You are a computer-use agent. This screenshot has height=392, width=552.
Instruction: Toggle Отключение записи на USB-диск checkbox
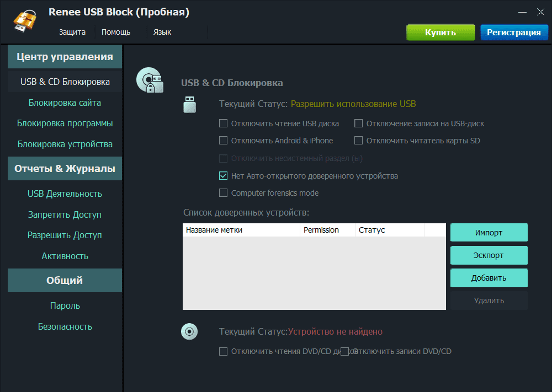click(359, 123)
